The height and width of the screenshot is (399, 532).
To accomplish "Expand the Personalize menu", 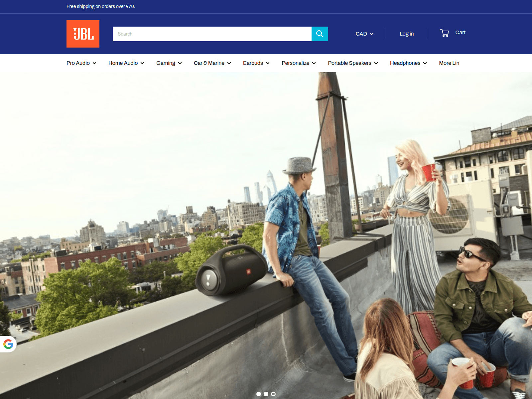I will click(x=299, y=63).
